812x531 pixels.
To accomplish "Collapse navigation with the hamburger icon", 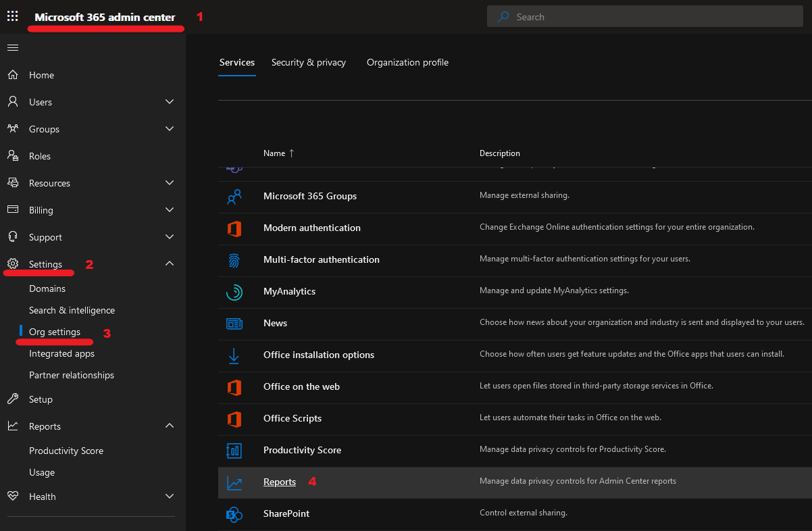I will click(x=12, y=47).
